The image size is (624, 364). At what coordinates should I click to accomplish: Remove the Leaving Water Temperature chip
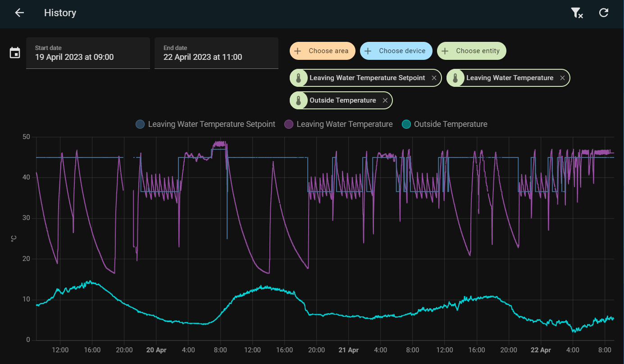click(x=562, y=78)
